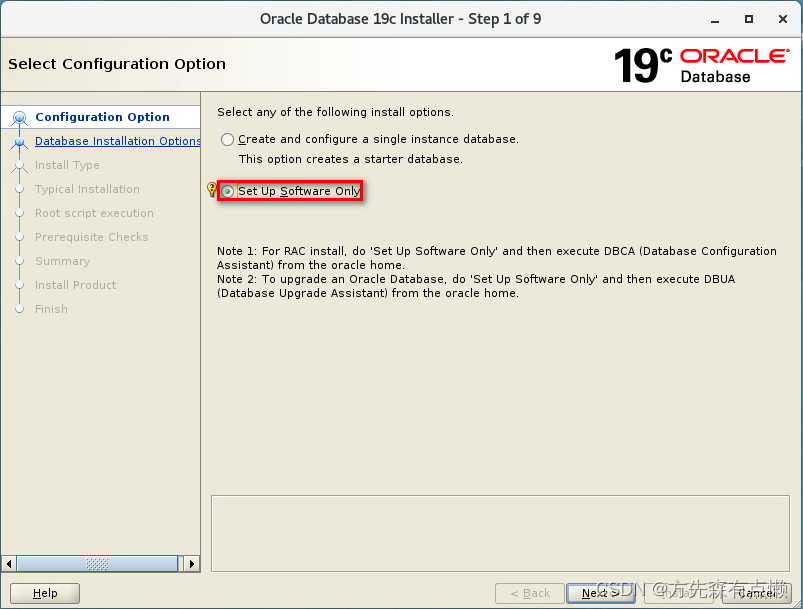Click the empty message text area at bottom
This screenshot has height=609, width=803.
click(x=500, y=533)
